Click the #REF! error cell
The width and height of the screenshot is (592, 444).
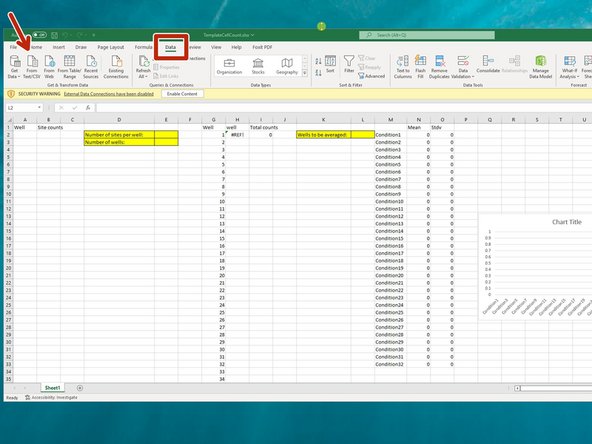237,135
